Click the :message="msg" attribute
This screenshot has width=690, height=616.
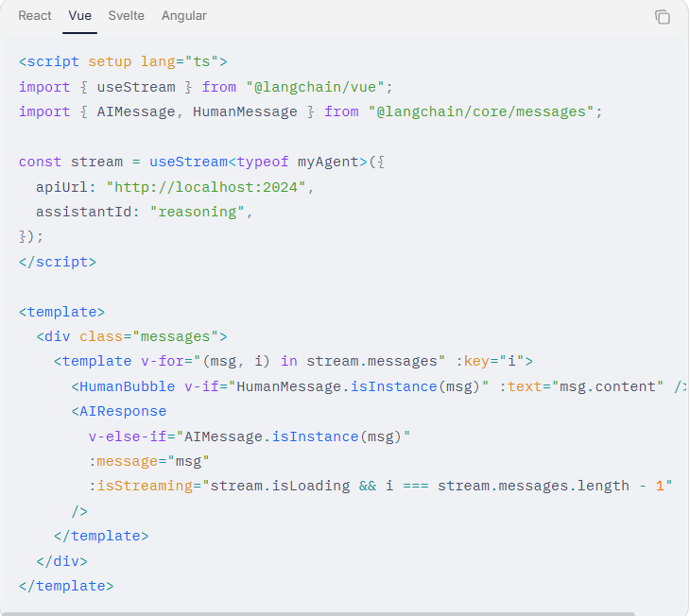click(149, 461)
